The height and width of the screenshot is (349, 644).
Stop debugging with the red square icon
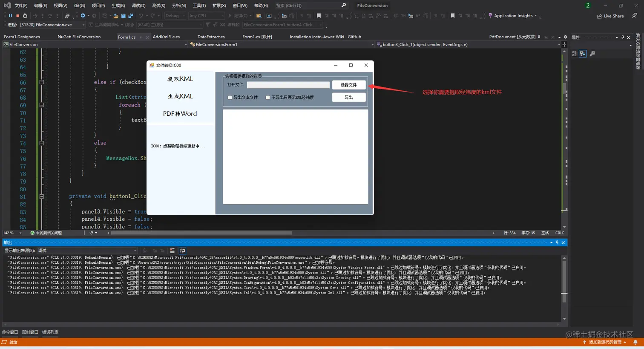point(17,16)
